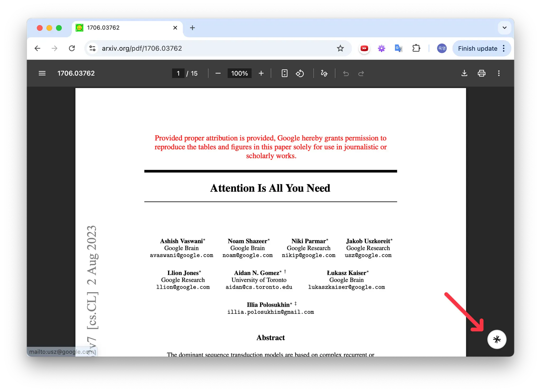This screenshot has height=392, width=541.
Task: Click the page number input field
Action: (x=178, y=73)
